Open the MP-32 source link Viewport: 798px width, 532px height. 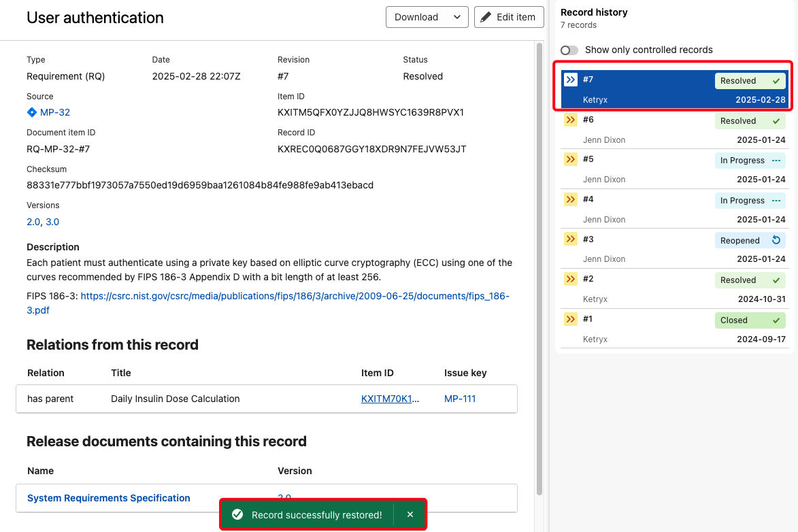tap(55, 112)
